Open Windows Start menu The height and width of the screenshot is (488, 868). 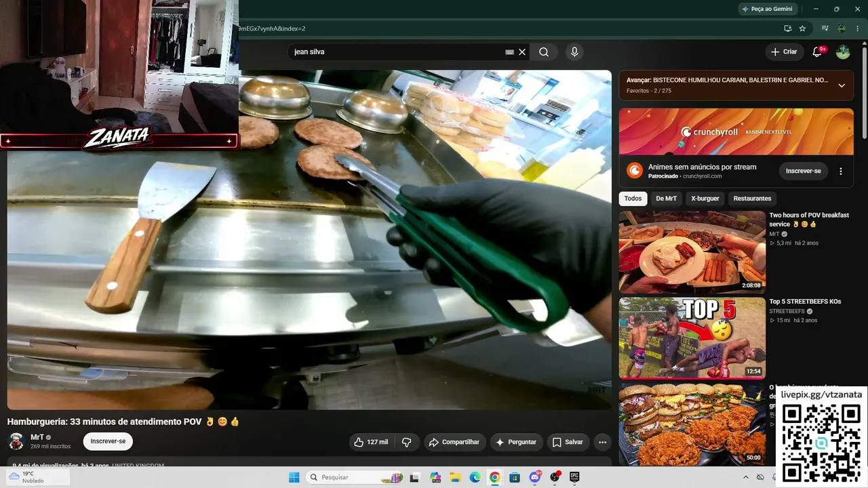[x=294, y=477]
